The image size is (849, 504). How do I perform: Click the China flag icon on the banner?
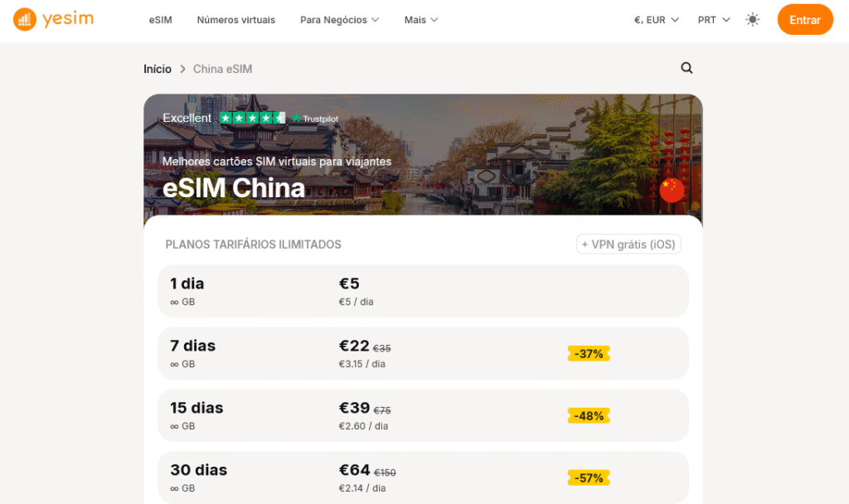click(x=672, y=190)
